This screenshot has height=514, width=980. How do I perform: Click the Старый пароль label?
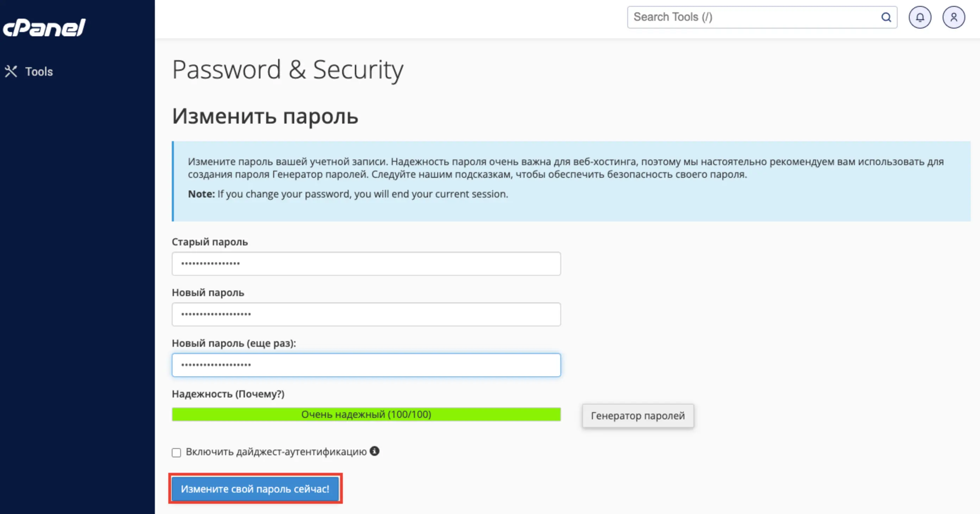click(210, 242)
